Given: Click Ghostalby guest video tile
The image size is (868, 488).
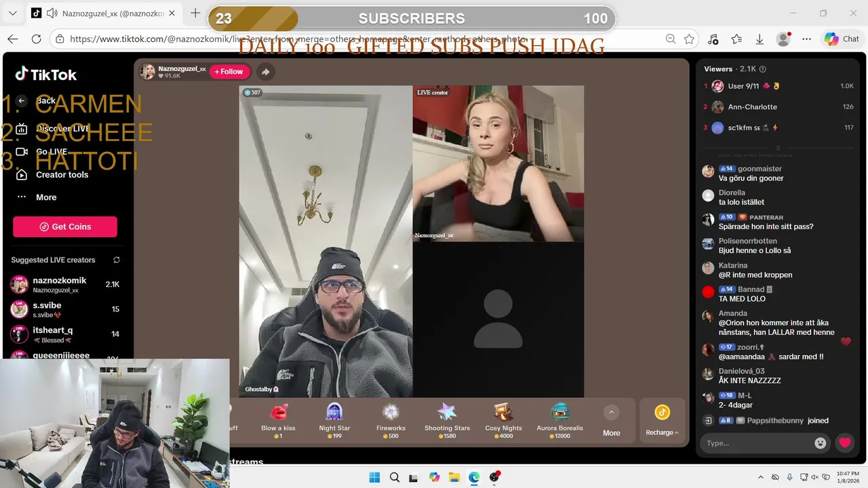Looking at the screenshot, I should click(325, 241).
